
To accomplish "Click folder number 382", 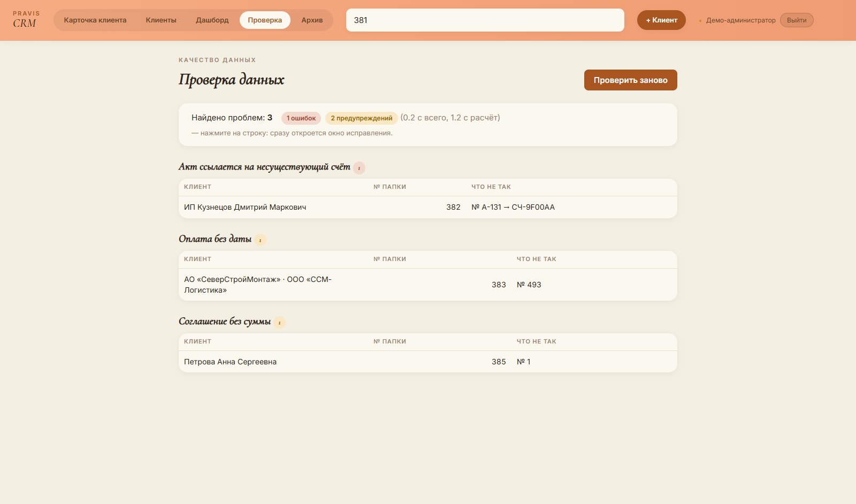I will (453, 207).
